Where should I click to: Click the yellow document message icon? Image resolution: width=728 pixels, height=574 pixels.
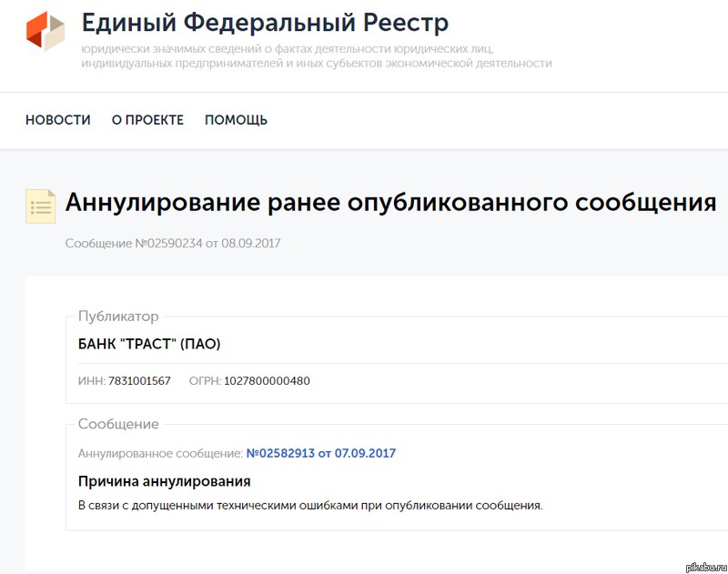(x=41, y=206)
